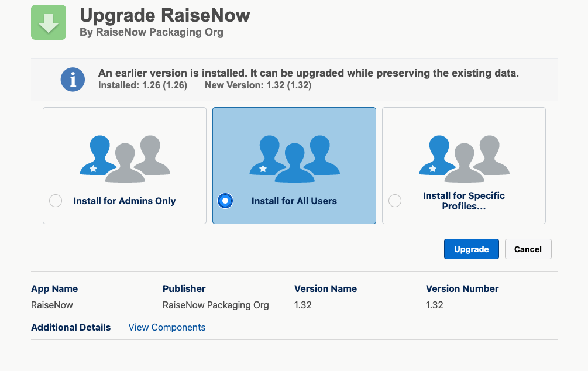Image resolution: width=588 pixels, height=371 pixels.
Task: Click the 'Install for Admins Only' label
Action: pos(125,201)
